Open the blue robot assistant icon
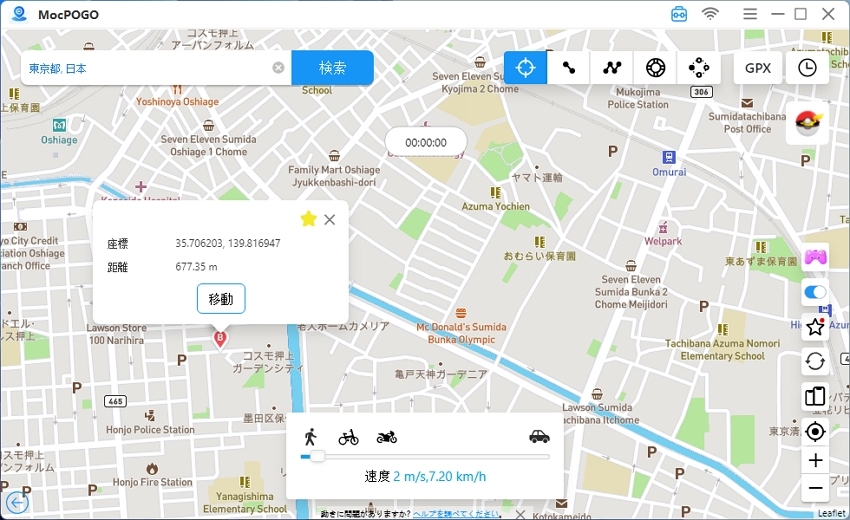 [x=679, y=14]
